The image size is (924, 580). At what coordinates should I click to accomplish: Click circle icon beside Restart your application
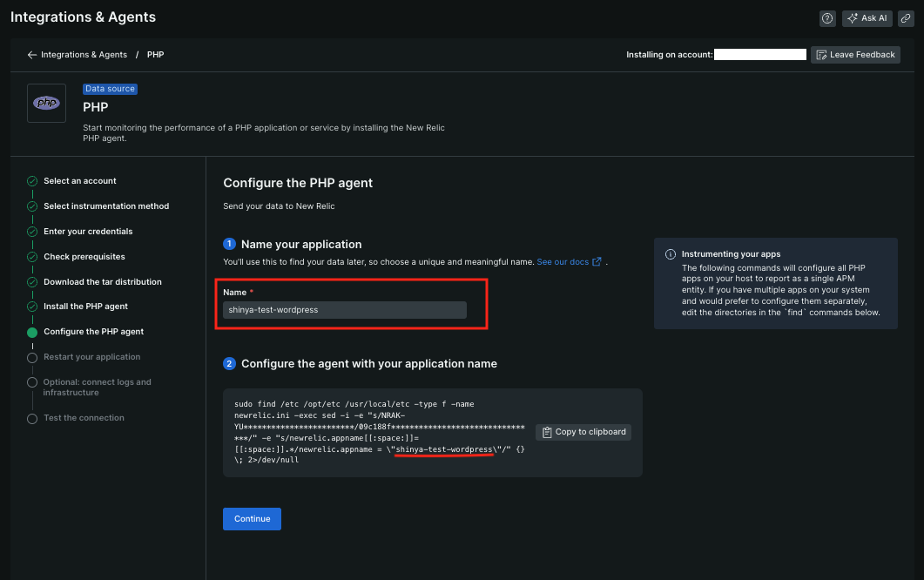tap(32, 357)
